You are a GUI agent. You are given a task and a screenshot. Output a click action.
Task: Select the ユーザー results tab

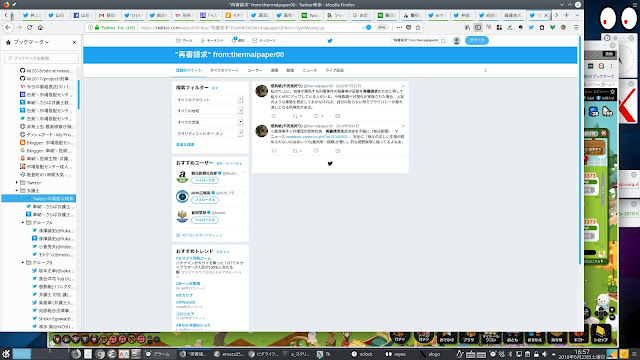tap(255, 70)
